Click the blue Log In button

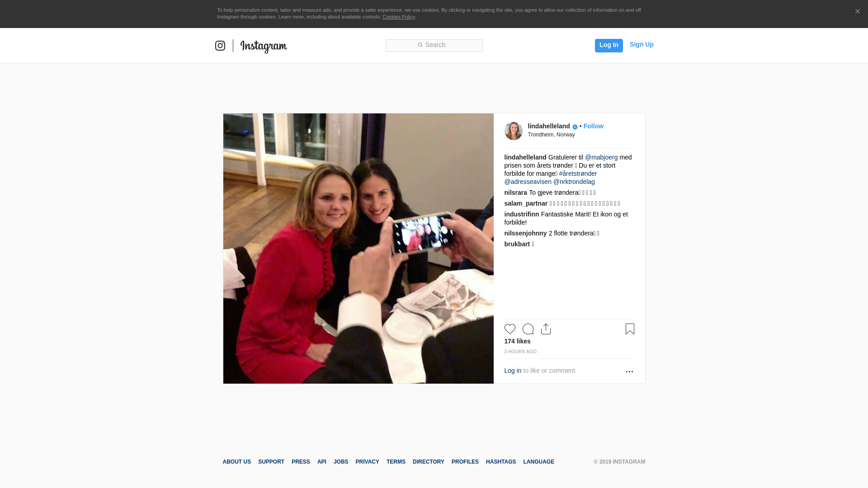click(609, 45)
